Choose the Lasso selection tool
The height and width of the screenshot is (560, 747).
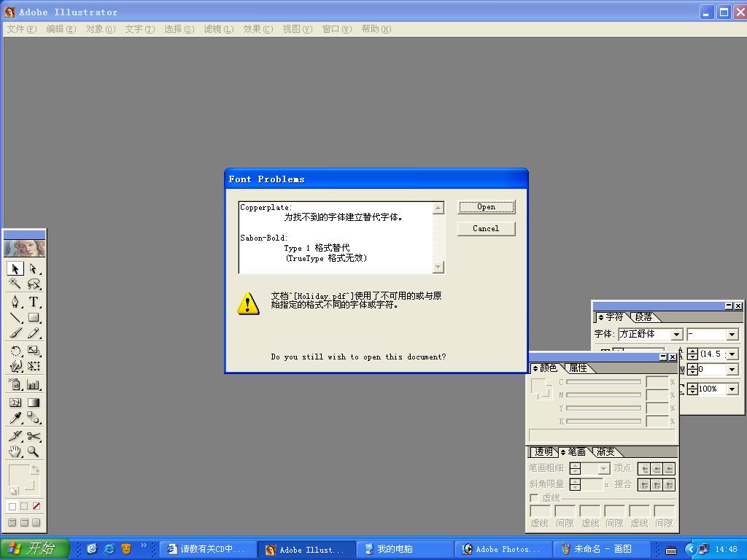pos(34,284)
